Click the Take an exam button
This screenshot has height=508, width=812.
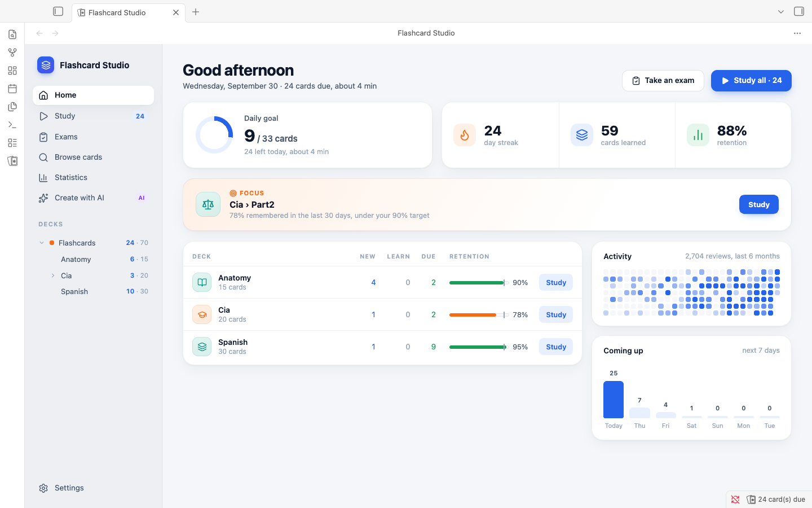[x=663, y=81]
